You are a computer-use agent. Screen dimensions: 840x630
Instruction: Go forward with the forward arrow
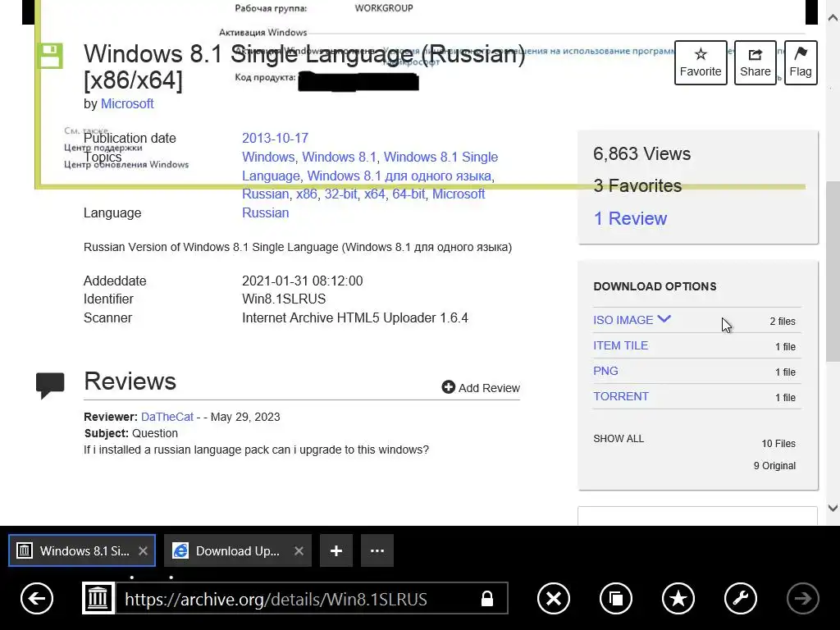point(802,598)
